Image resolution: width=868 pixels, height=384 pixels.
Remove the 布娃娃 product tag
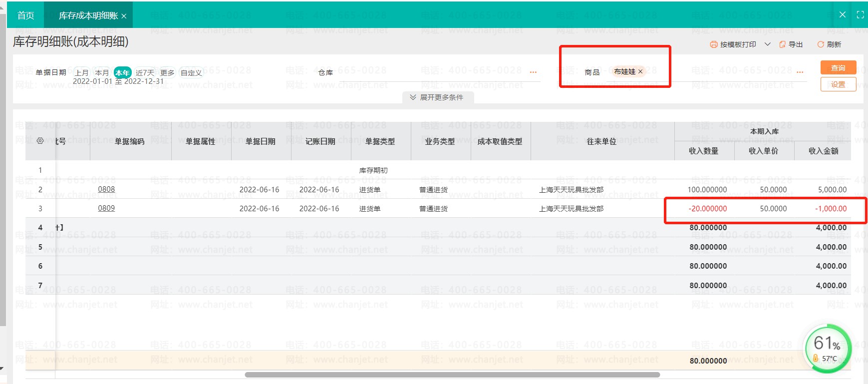click(x=640, y=72)
